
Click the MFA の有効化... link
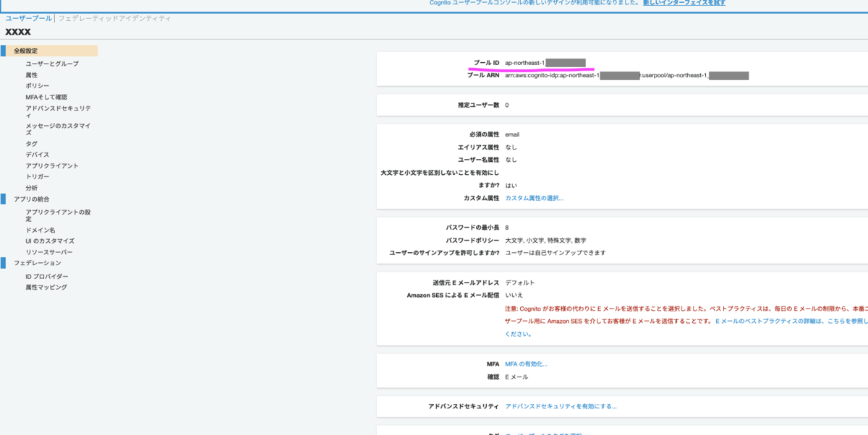(526, 364)
